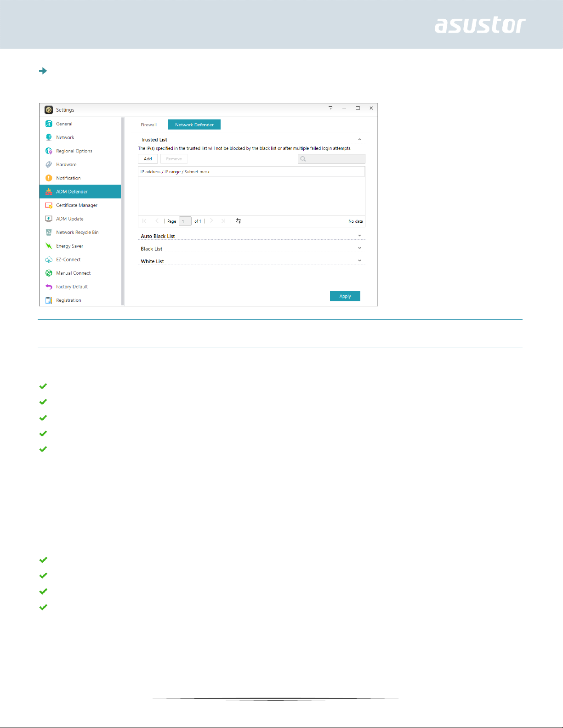Select the Notification alert icon
Screen dimensions: 563x728
point(49,178)
